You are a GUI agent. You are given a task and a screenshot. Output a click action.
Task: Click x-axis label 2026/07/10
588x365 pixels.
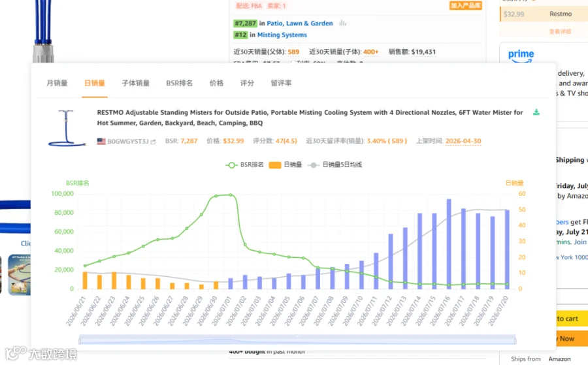353,311
